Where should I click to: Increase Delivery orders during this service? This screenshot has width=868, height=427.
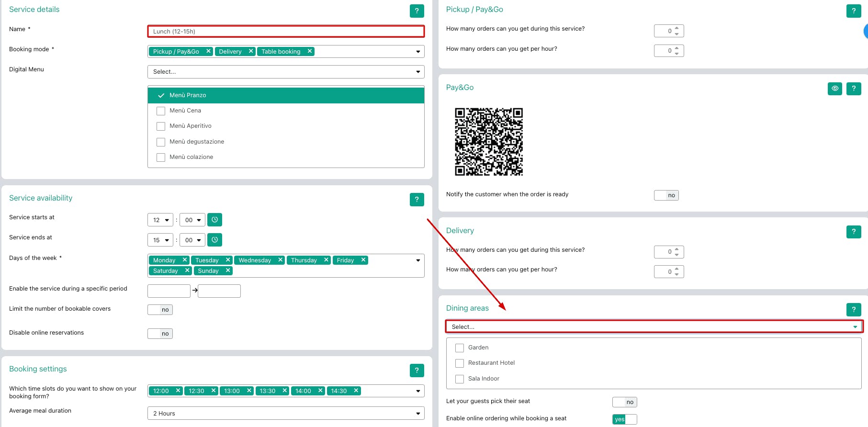click(677, 249)
